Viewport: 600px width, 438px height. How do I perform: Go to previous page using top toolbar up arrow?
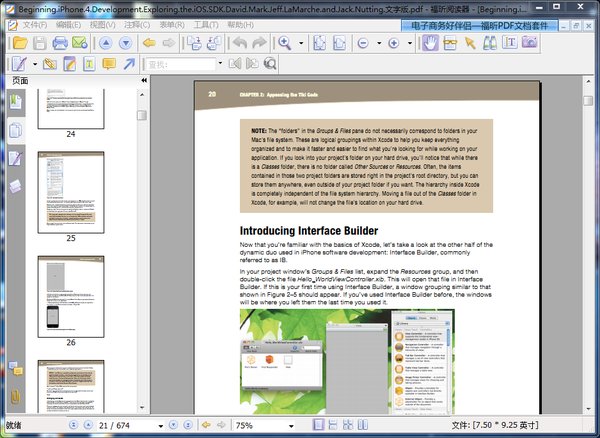pyautogui.click(x=106, y=43)
